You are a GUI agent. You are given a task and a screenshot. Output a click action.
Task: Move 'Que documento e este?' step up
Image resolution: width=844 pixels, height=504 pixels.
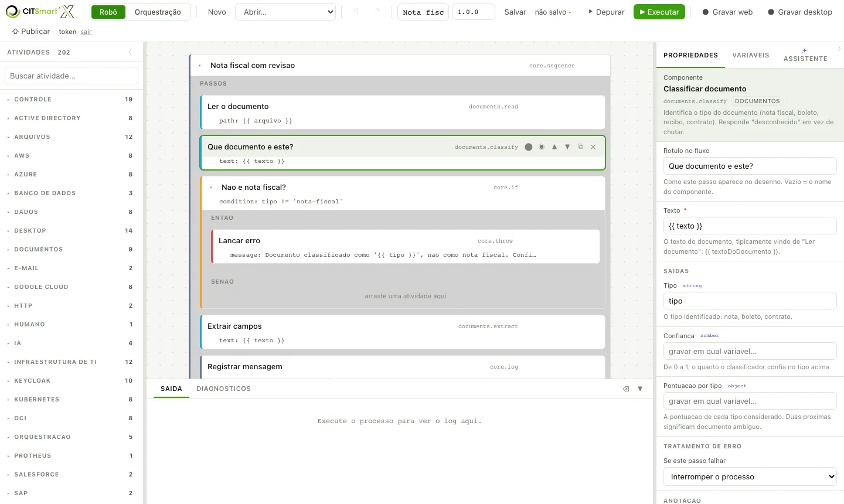[554, 147]
